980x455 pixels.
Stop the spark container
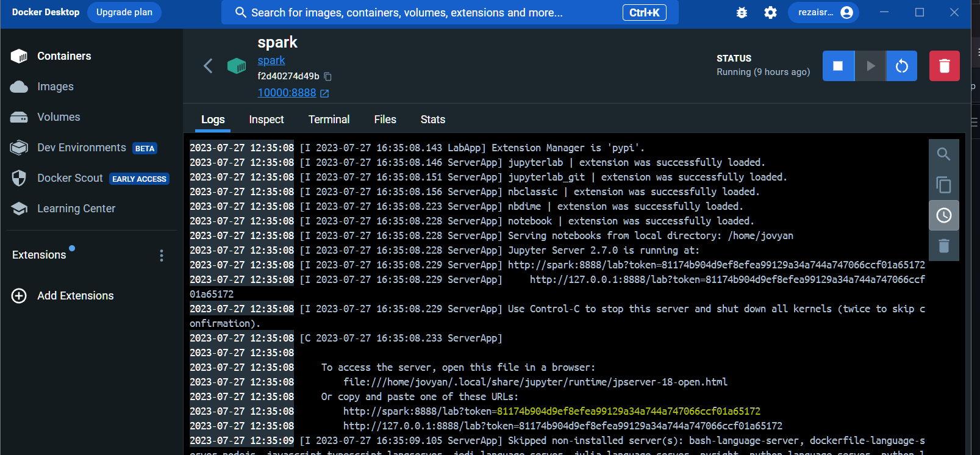coord(838,66)
